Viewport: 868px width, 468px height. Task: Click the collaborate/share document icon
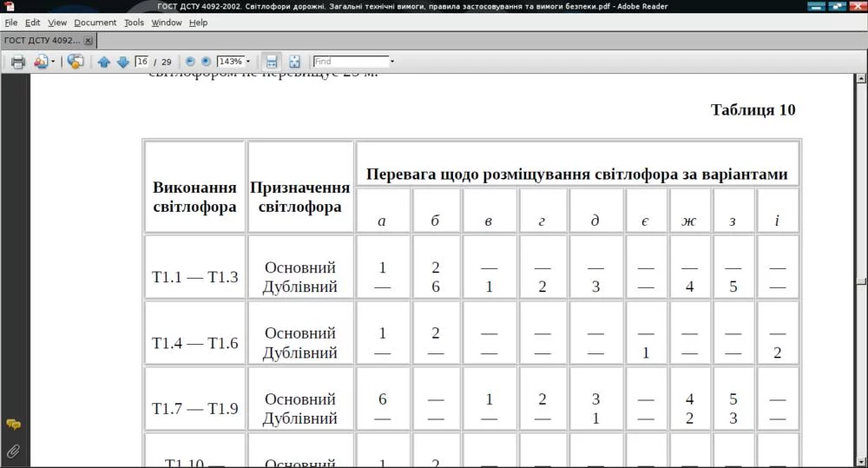point(40,62)
